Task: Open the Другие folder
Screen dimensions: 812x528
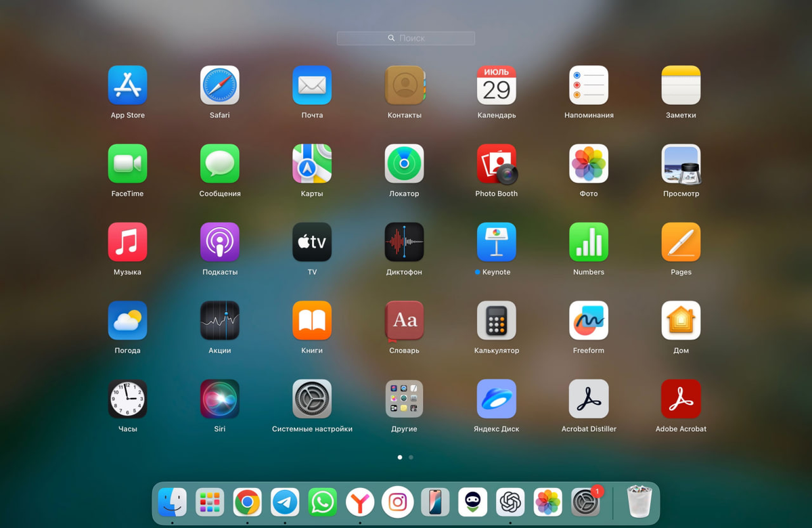Action: (405, 399)
